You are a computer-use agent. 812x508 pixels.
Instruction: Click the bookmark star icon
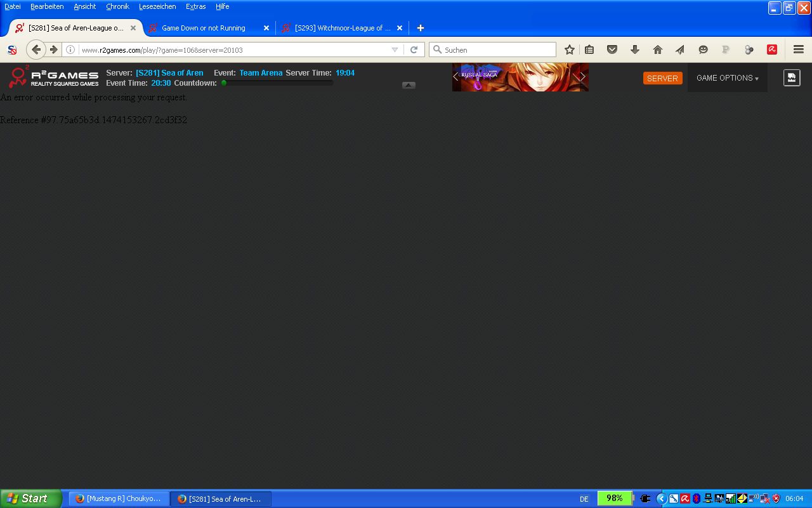570,50
